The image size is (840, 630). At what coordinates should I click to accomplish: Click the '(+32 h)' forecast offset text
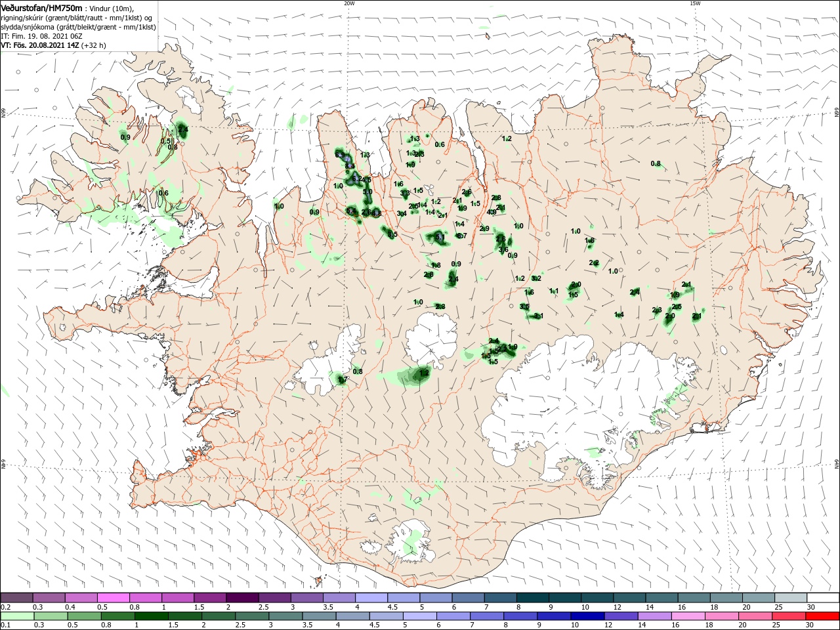(94, 45)
